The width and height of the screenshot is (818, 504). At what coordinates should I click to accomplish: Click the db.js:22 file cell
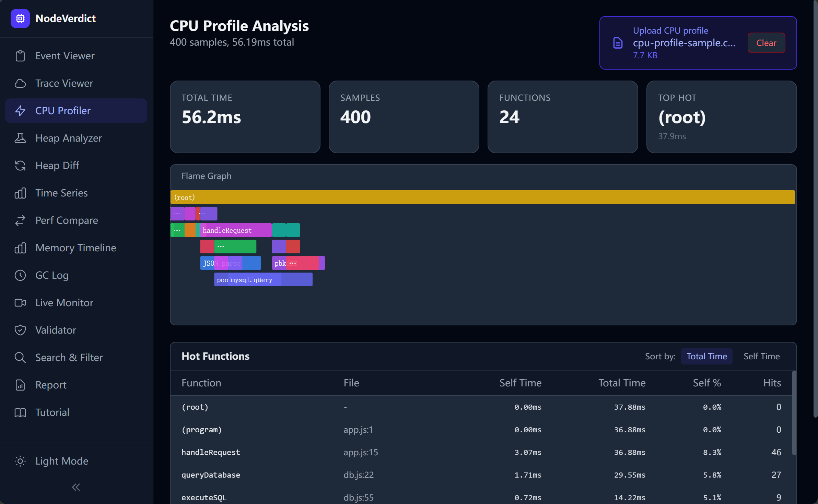coord(359,475)
